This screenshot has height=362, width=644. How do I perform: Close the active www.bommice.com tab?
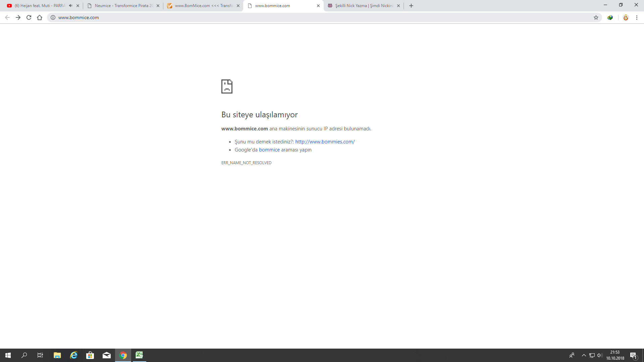(318, 6)
